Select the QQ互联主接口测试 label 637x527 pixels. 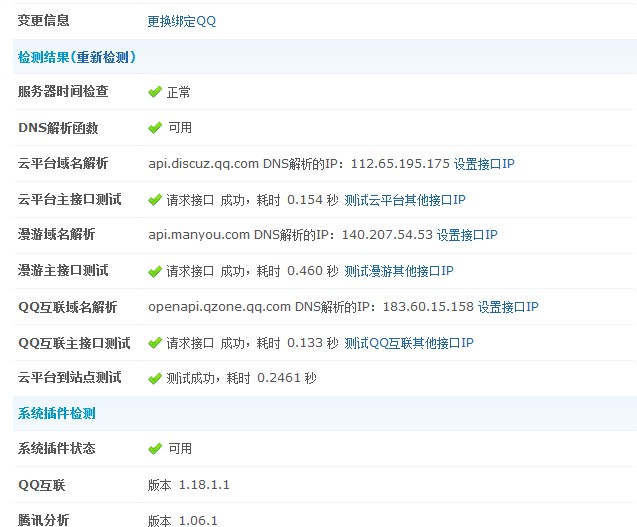[x=74, y=343]
